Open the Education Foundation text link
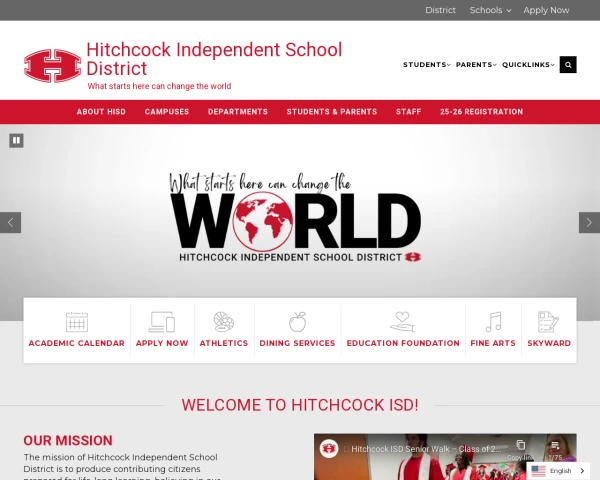This screenshot has height=480, width=600. pos(403,343)
